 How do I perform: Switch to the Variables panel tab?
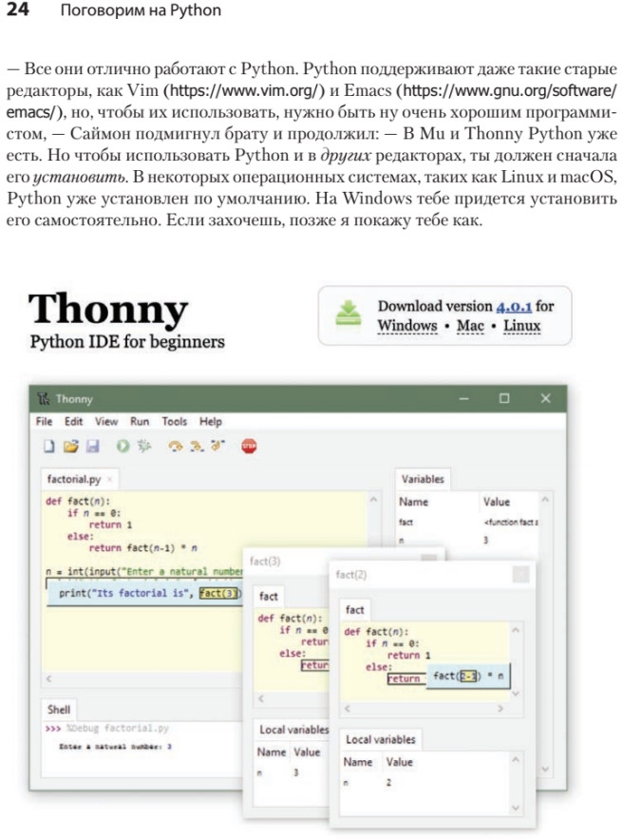(422, 479)
